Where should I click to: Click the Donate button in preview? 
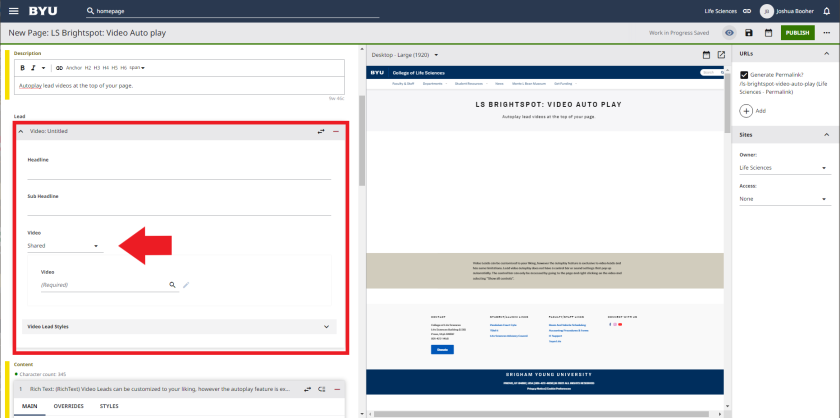tap(442, 349)
